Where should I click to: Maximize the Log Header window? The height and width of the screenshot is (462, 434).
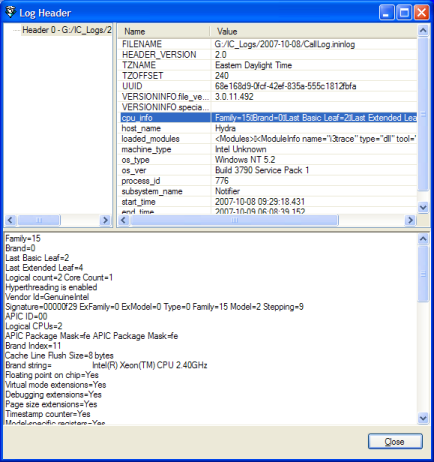click(404, 13)
